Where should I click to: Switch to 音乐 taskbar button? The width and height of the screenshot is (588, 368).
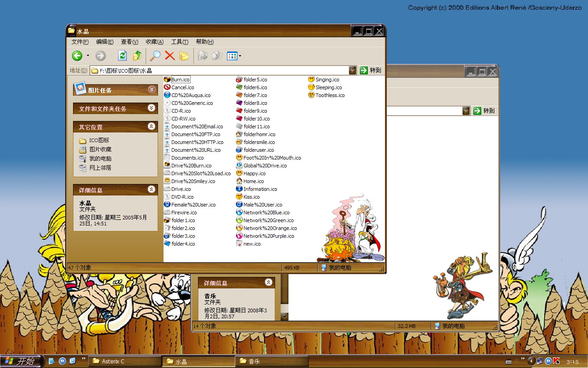click(x=271, y=361)
